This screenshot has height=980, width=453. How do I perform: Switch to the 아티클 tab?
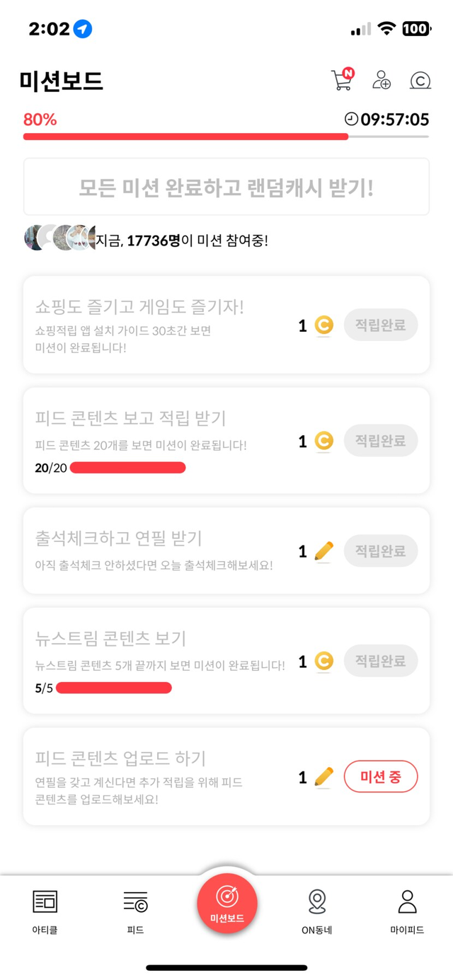tap(45, 911)
